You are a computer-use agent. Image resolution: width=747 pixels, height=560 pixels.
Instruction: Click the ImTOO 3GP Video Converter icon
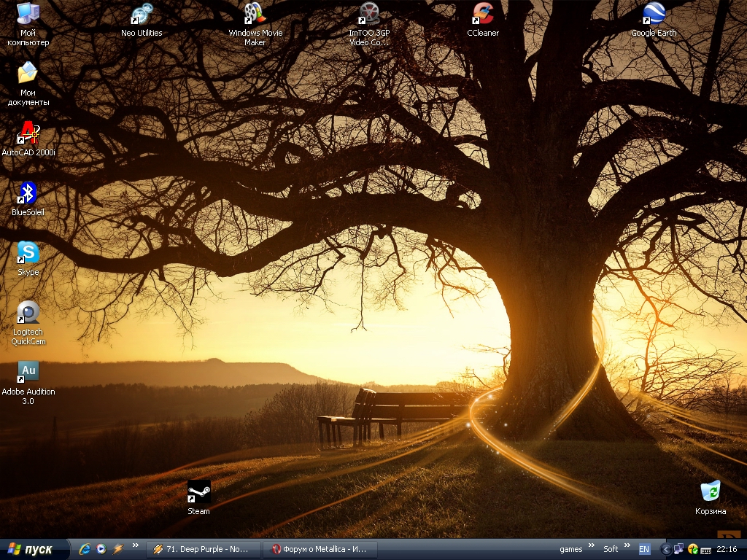(369, 15)
